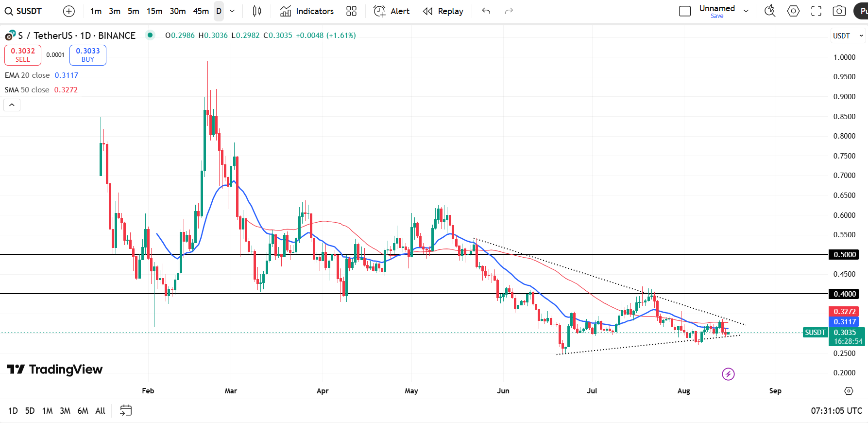This screenshot has width=868, height=423.
Task: Open the candlestick chart type selector
Action: point(257,11)
